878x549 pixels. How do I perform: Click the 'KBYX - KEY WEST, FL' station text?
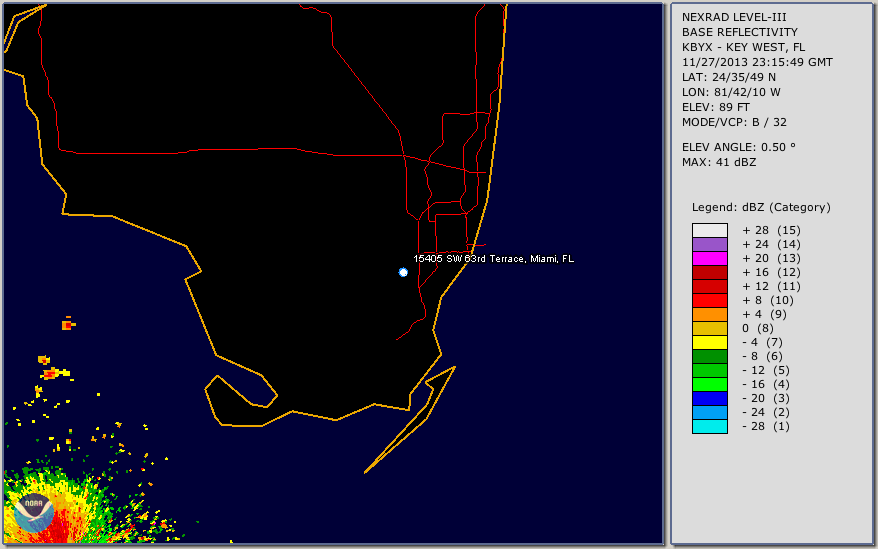[743, 47]
